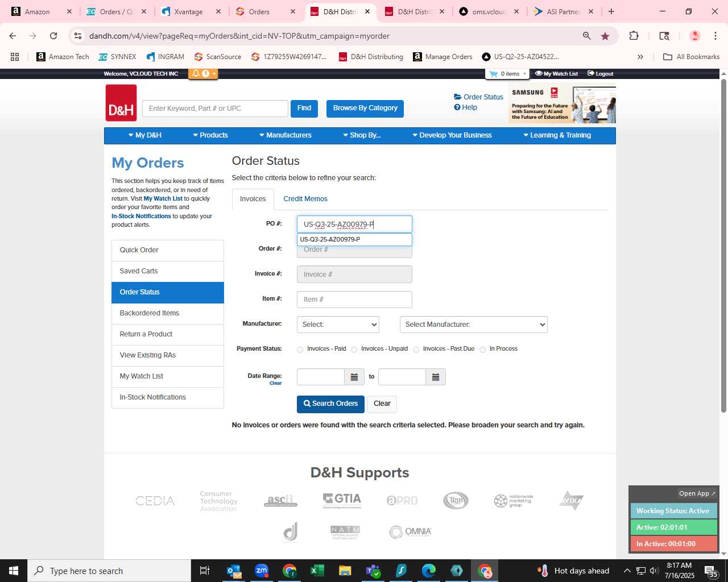The width and height of the screenshot is (728, 582).
Task: Open Return a Product in sidebar
Action: [x=168, y=334]
